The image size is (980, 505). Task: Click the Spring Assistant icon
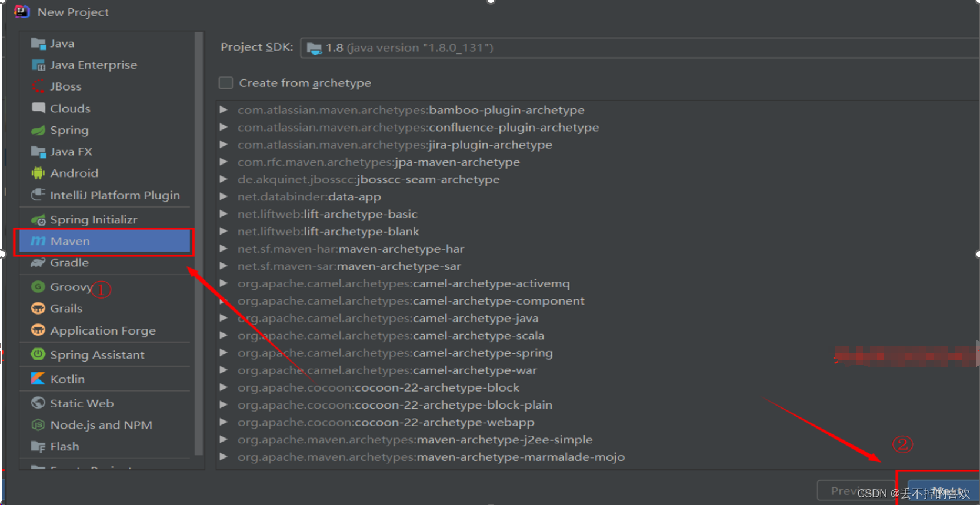pyautogui.click(x=38, y=354)
